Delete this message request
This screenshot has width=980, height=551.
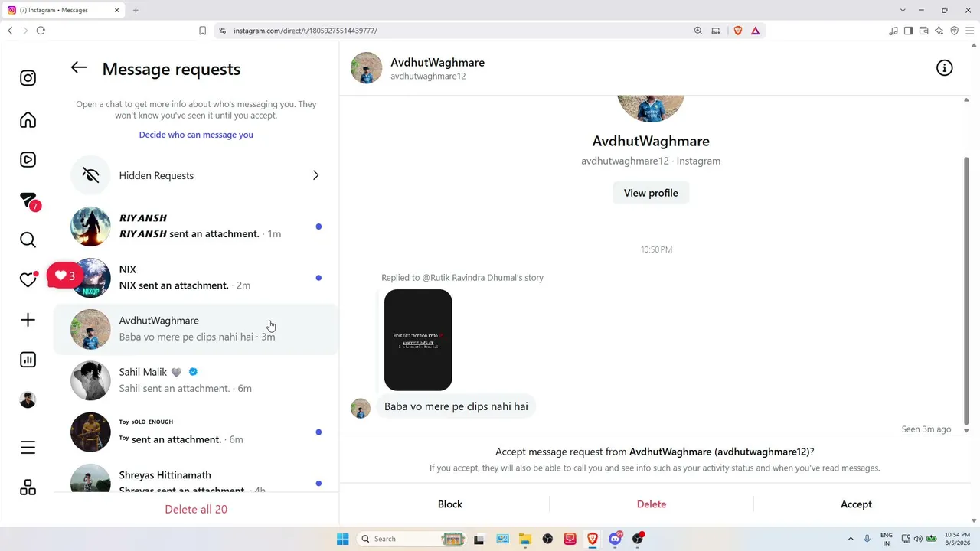click(x=652, y=504)
